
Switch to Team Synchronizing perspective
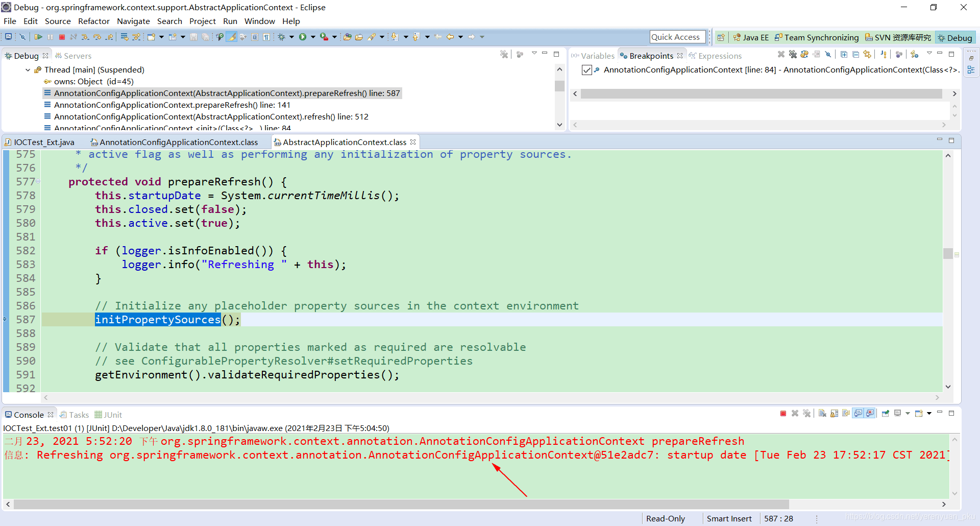pyautogui.click(x=817, y=37)
